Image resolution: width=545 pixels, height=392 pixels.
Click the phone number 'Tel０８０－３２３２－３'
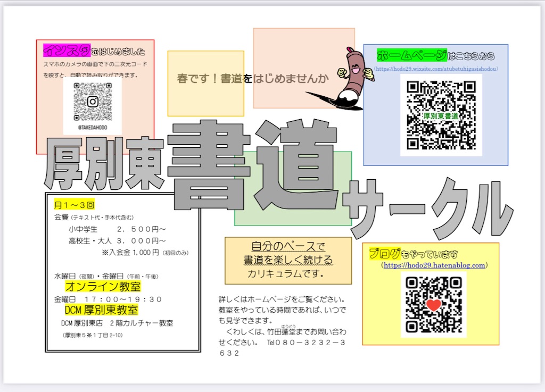coord(306,343)
